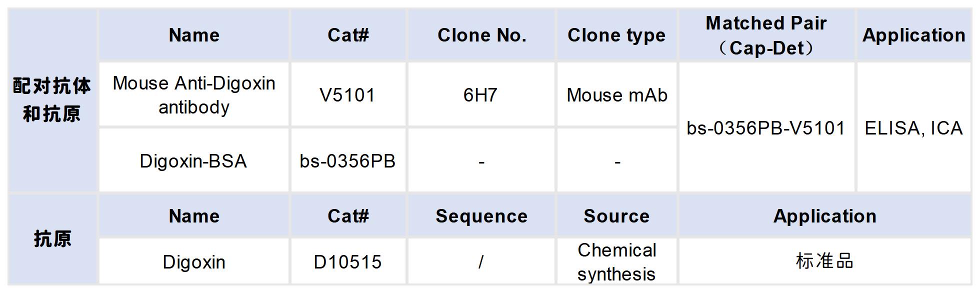
Task: Select the Chemical synthesis source cell
Action: click(x=616, y=262)
